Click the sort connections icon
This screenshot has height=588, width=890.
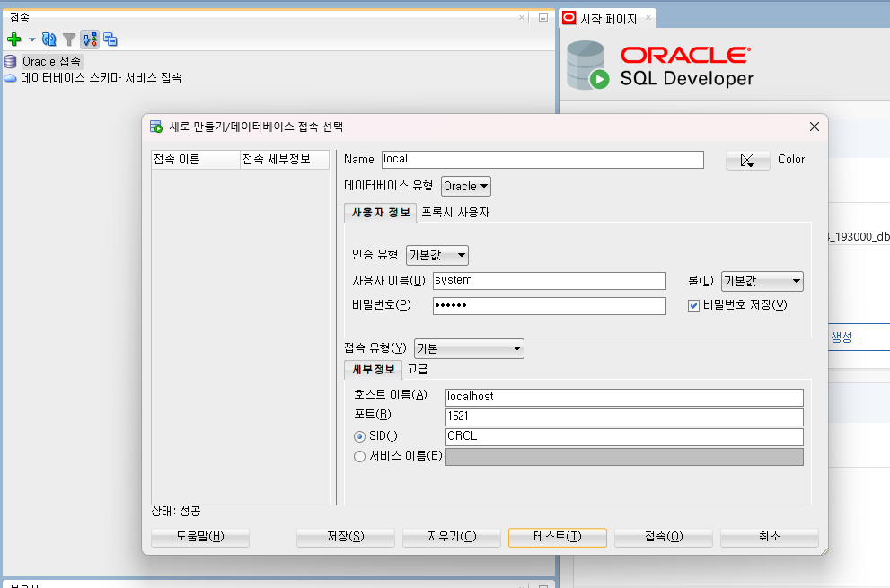click(x=89, y=39)
